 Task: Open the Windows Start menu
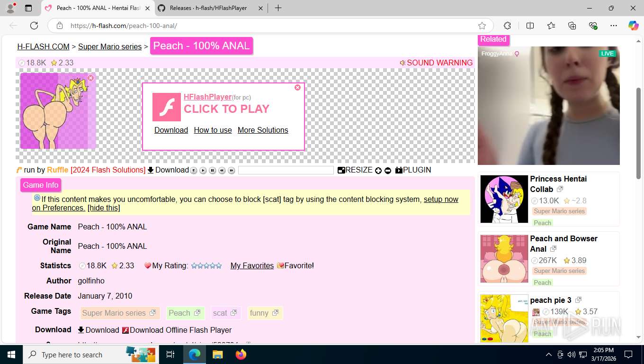pyautogui.click(x=11, y=355)
